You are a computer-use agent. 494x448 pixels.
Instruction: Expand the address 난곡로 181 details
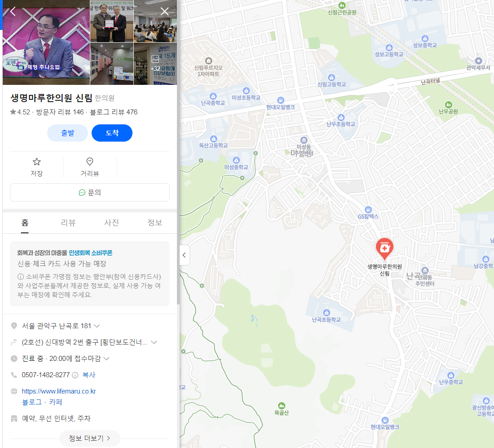(x=97, y=326)
